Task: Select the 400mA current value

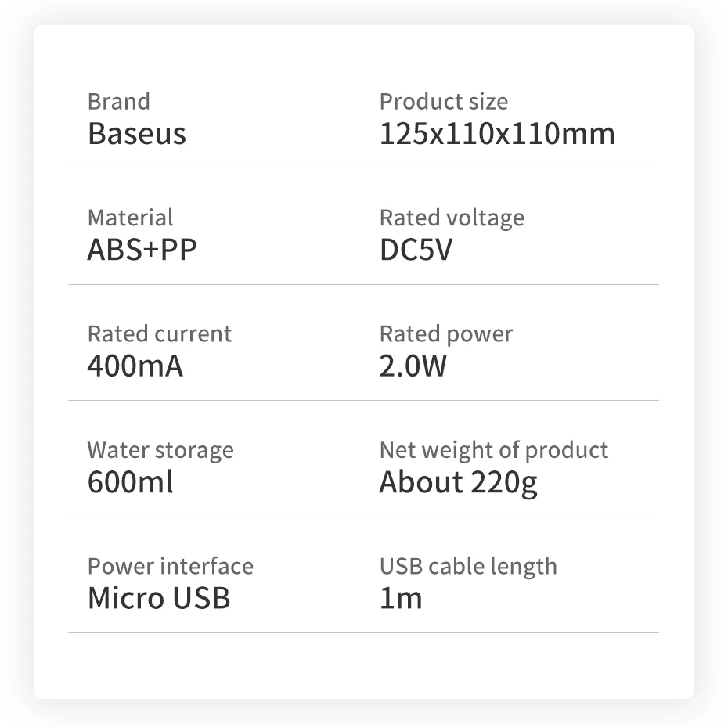Action: 135,366
